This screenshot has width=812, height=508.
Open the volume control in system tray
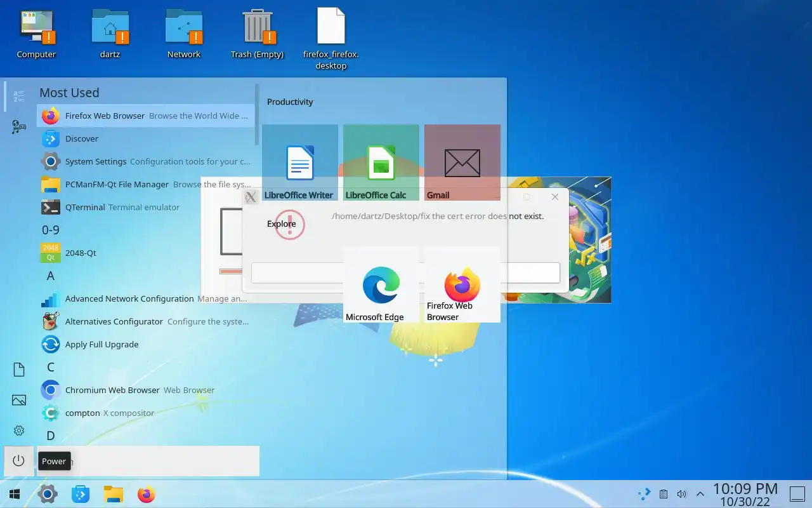(x=682, y=494)
